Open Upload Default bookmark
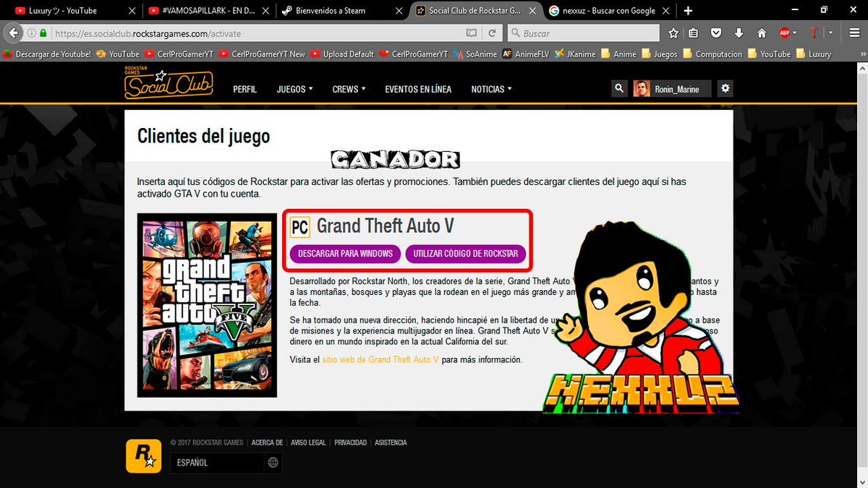 [341, 54]
